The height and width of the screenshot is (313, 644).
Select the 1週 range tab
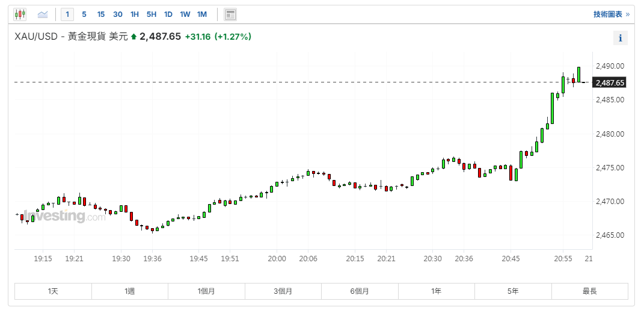pyautogui.click(x=130, y=291)
